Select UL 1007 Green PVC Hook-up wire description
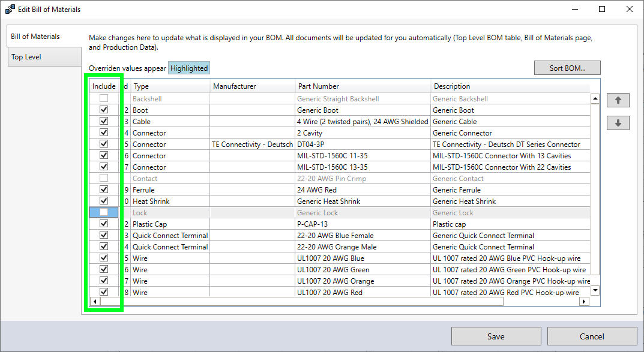Screen dimensions: 644x352 511,269
